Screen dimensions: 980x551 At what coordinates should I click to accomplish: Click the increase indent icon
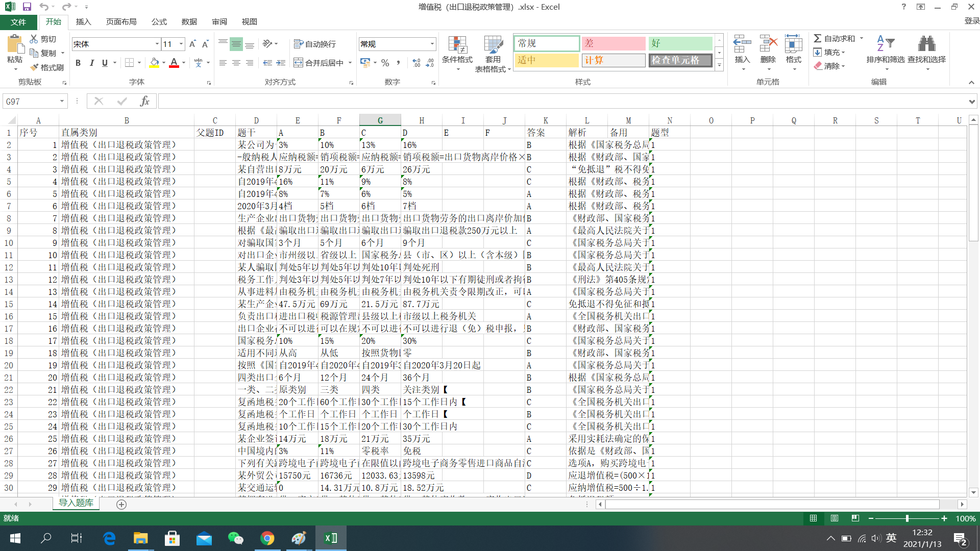(281, 63)
